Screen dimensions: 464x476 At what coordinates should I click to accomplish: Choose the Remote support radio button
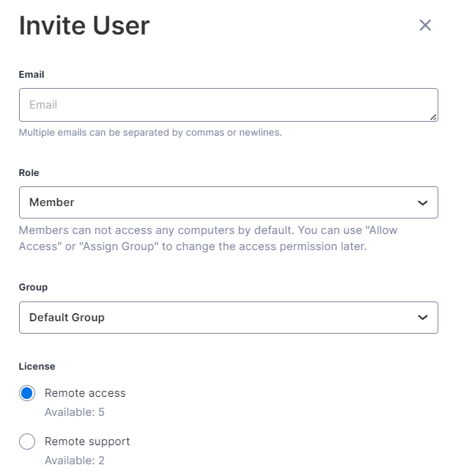coord(27,442)
